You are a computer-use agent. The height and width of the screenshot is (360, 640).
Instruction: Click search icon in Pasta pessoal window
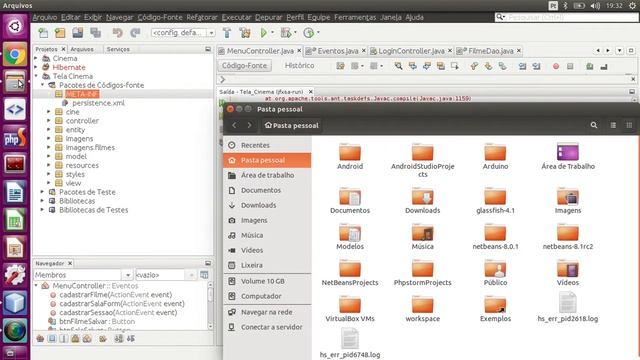tap(594, 125)
